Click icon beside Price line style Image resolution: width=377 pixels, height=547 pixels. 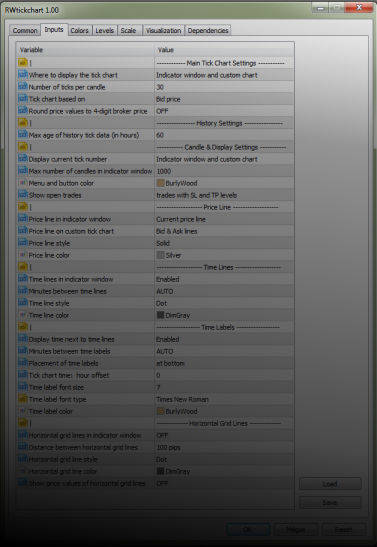pyautogui.click(x=23, y=243)
